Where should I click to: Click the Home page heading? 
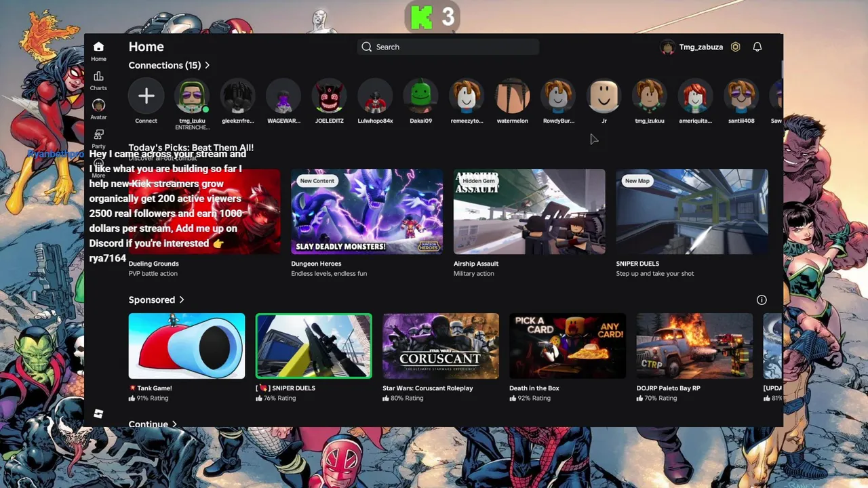click(x=146, y=47)
